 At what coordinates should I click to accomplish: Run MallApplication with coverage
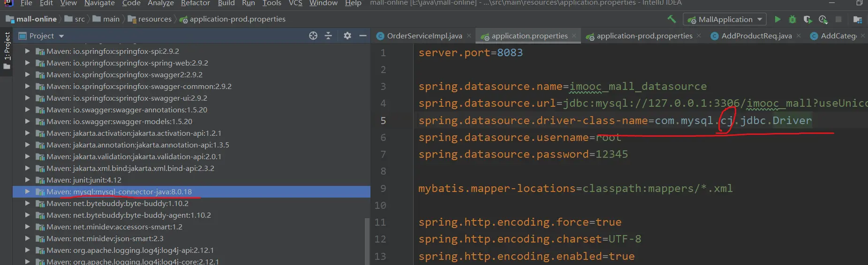point(808,19)
